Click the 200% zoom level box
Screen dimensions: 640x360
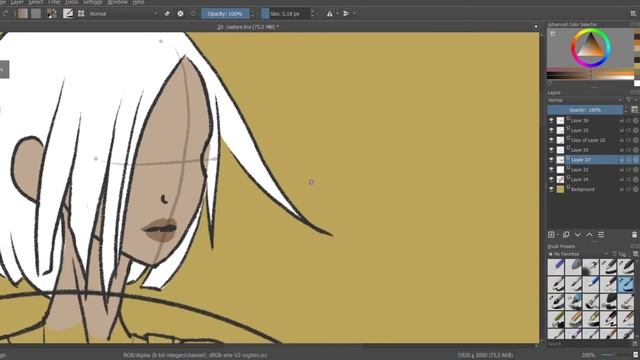click(x=588, y=355)
